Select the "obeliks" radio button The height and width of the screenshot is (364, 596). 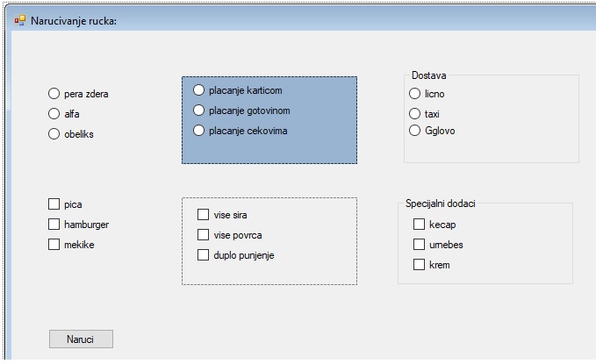54,134
